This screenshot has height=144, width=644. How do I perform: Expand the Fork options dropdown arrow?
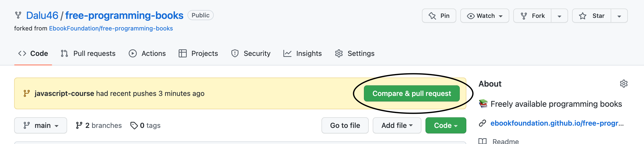[x=559, y=16]
